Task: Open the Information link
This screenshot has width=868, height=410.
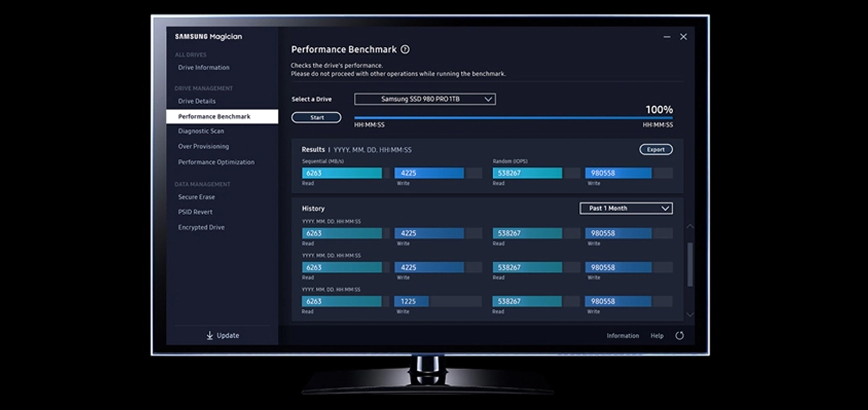Action: pyautogui.click(x=623, y=336)
